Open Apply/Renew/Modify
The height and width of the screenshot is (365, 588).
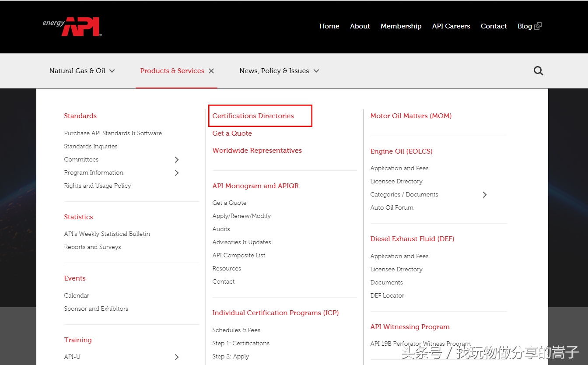point(241,216)
